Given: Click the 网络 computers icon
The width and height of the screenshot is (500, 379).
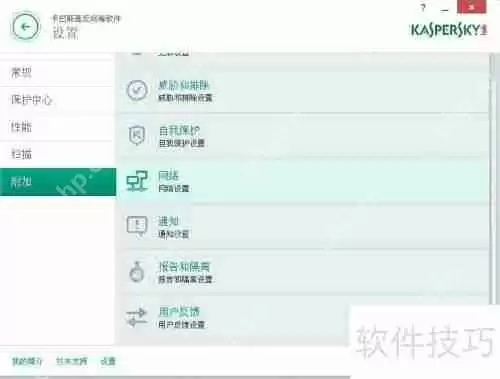Looking at the screenshot, I should (137, 181).
